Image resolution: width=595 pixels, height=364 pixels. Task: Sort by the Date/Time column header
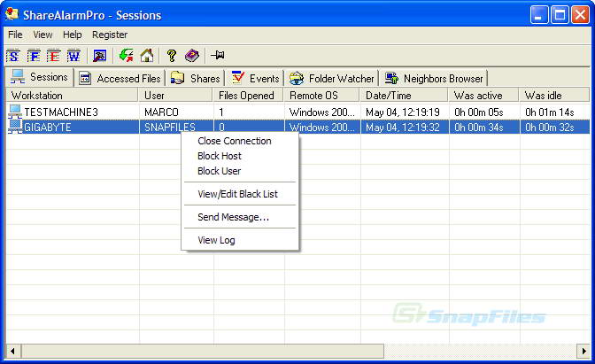[x=405, y=96]
